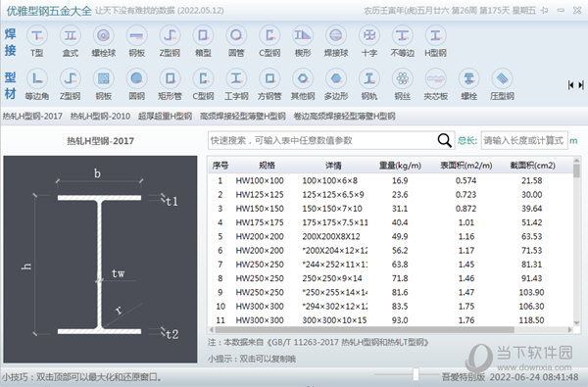The image size is (588, 387).
Task: Select row HW175×175 in the table
Action: 390,222
